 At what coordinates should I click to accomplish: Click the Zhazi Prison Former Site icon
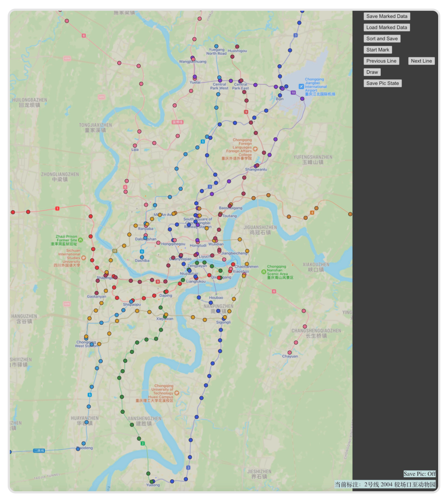pyautogui.click(x=80, y=240)
